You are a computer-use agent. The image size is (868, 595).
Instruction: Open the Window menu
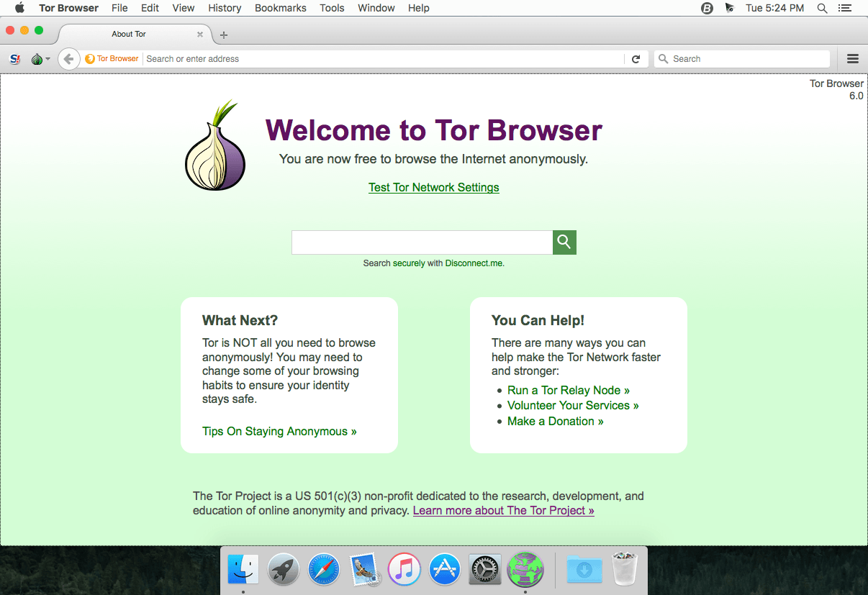click(376, 8)
